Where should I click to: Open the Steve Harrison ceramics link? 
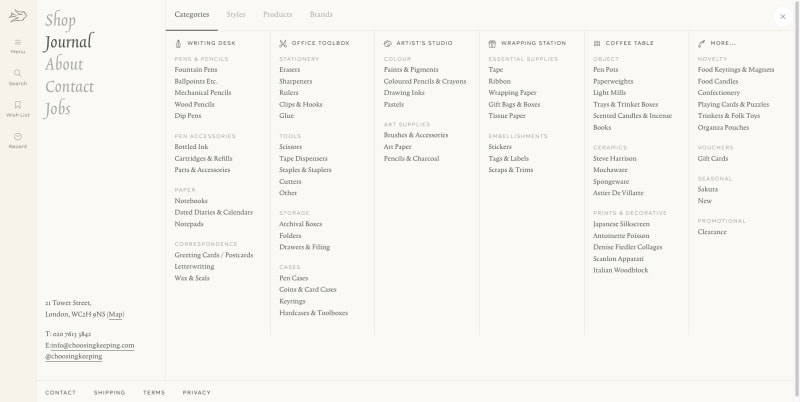[615, 158]
